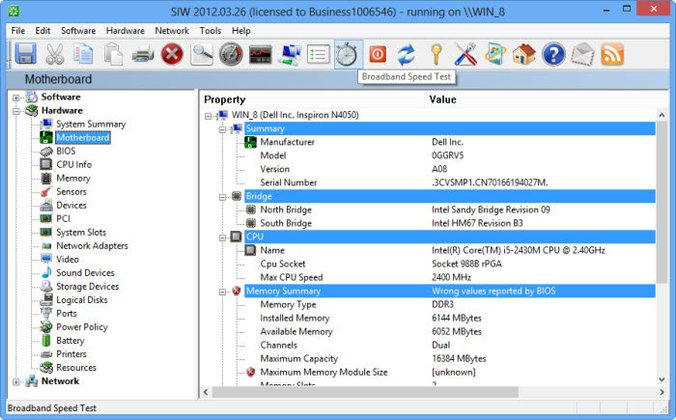Select PCI in the sidebar tree
This screenshot has width=676, height=420.
coord(63,219)
